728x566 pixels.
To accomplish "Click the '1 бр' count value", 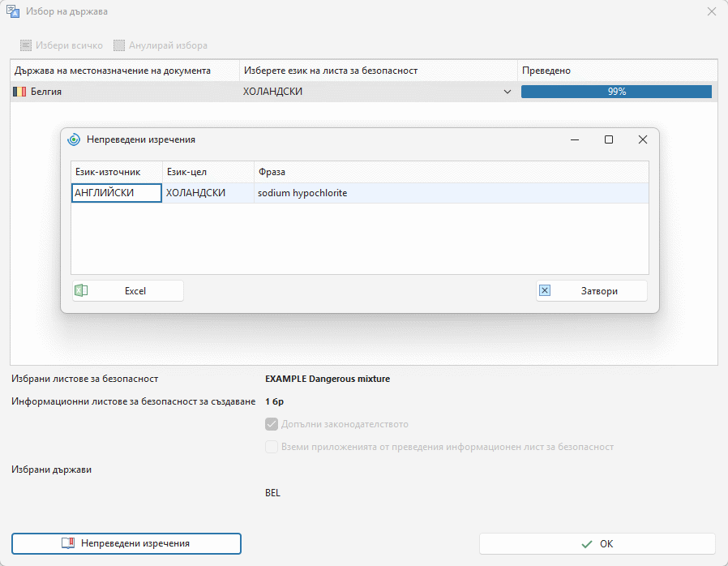I will coord(274,401).
